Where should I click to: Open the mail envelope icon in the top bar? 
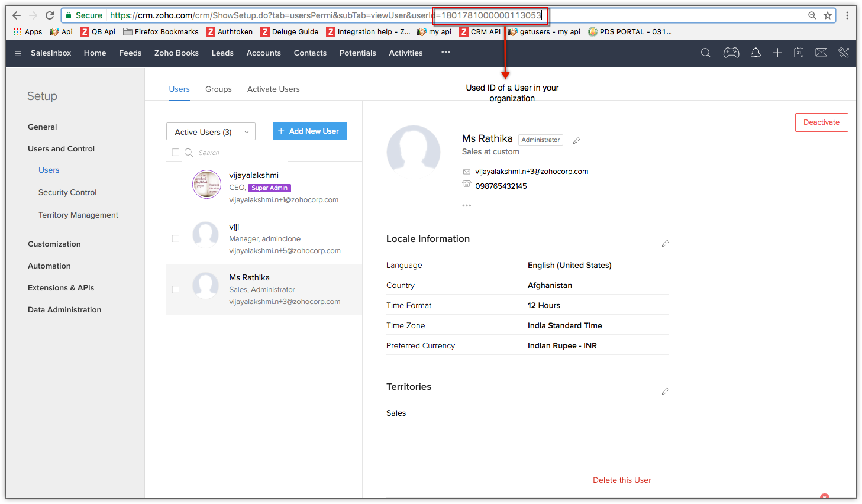[x=821, y=53]
